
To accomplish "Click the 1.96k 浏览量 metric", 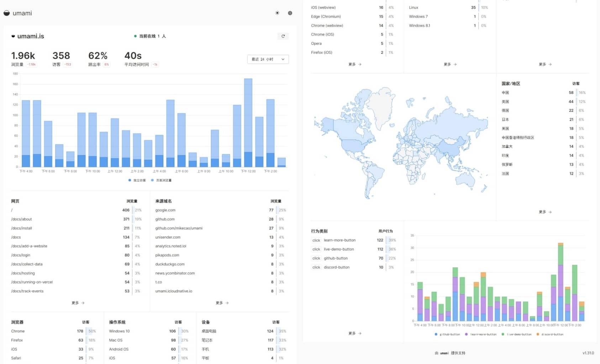I will [23, 59].
